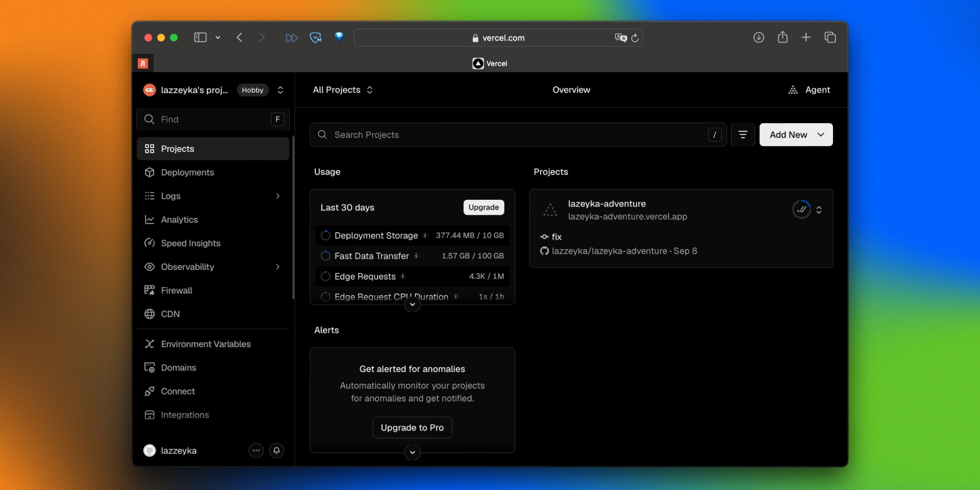This screenshot has width=980, height=490.
Task: Expand the Observability submenu chevron
Action: 278,267
